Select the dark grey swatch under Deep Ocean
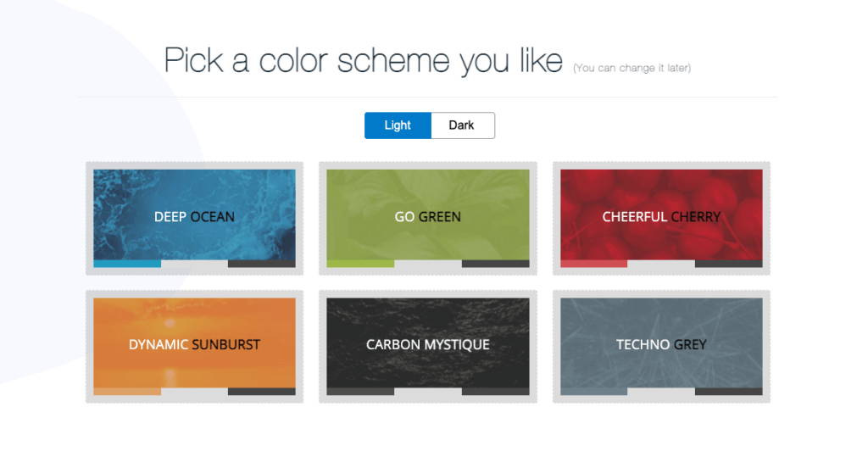The width and height of the screenshot is (868, 457). point(262,264)
